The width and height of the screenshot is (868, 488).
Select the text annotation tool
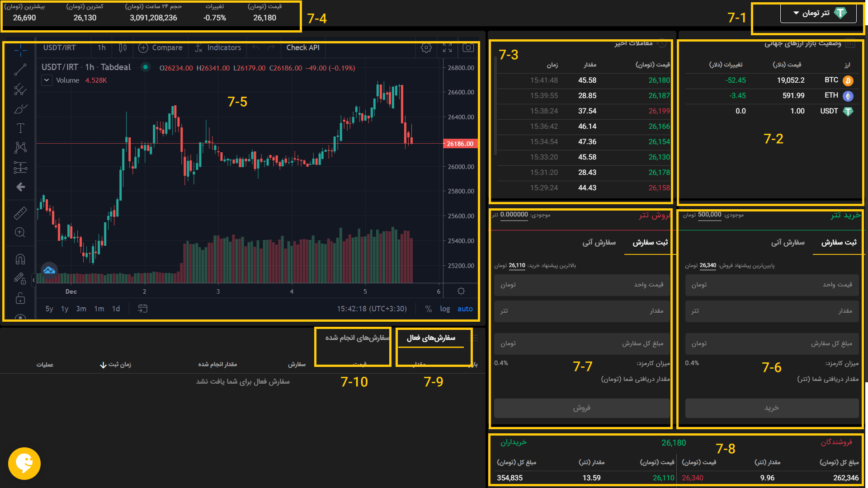tap(20, 128)
